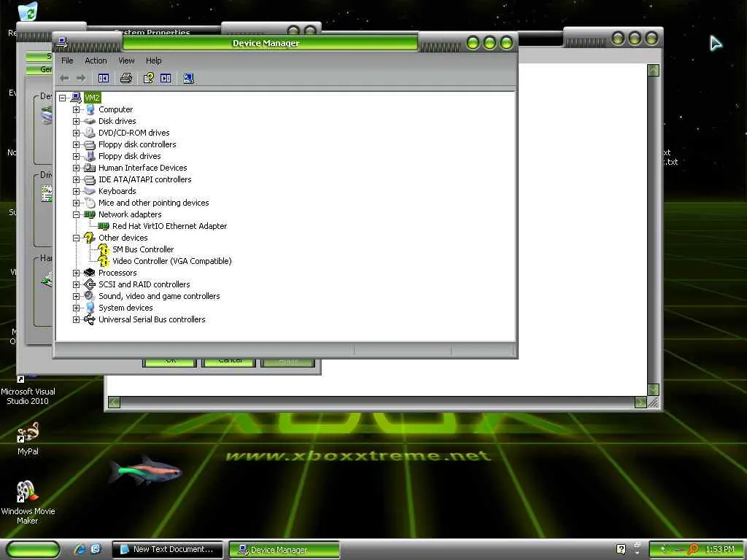Toggle the console tree toolbar icon

(104, 78)
